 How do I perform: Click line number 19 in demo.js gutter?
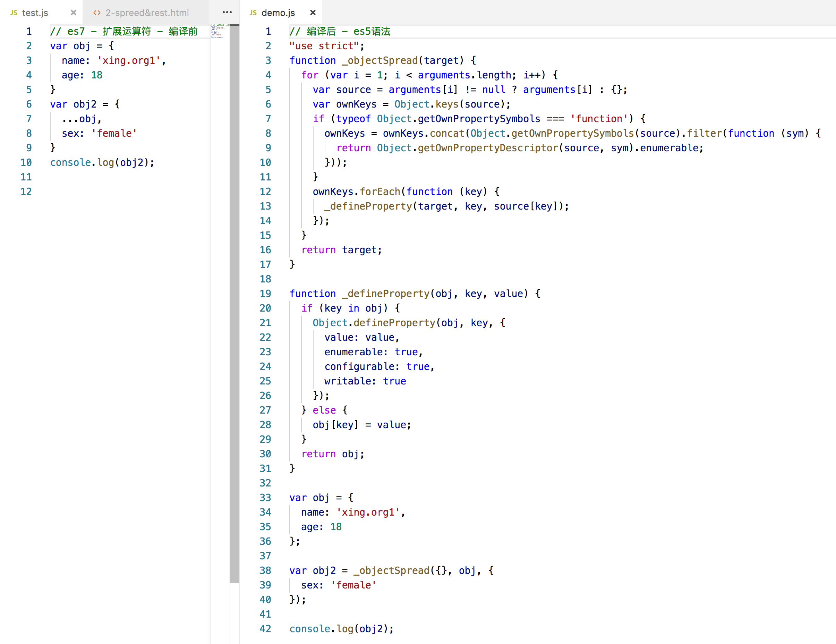(x=265, y=294)
